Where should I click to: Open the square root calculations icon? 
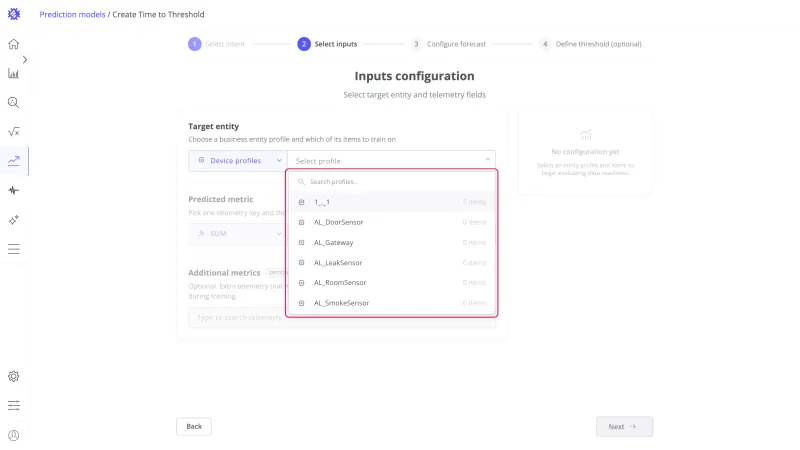click(x=14, y=132)
